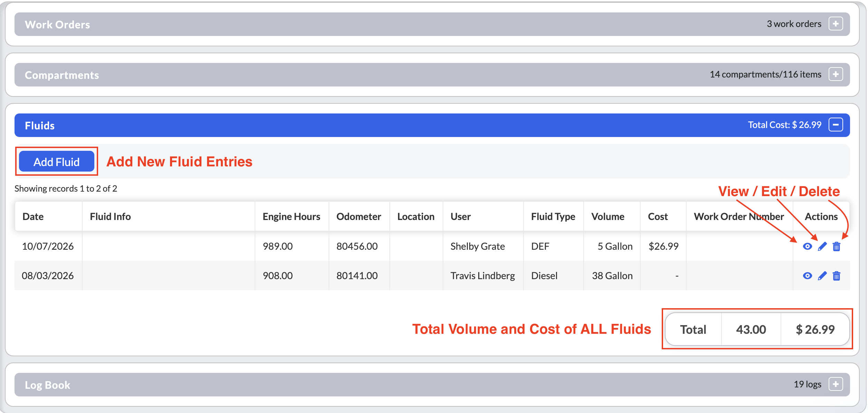Click the Travis Lindberg user cell
Screen dimensions: 868x413
[x=483, y=276]
